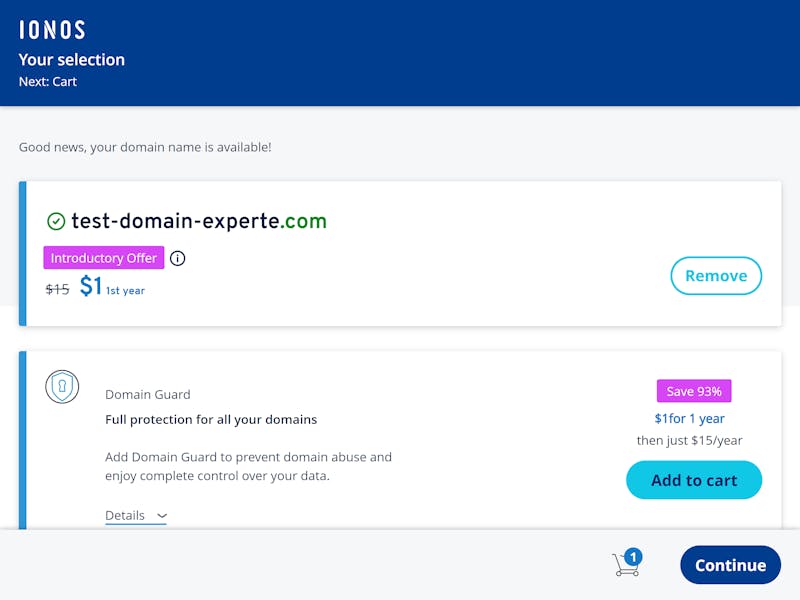Click the cart item count badge
800x600 pixels.
pos(633,557)
